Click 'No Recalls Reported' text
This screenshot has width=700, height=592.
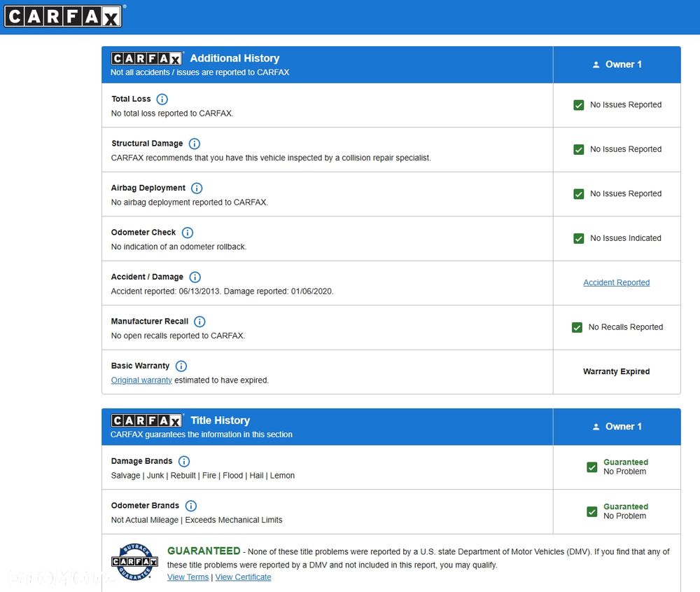point(625,327)
